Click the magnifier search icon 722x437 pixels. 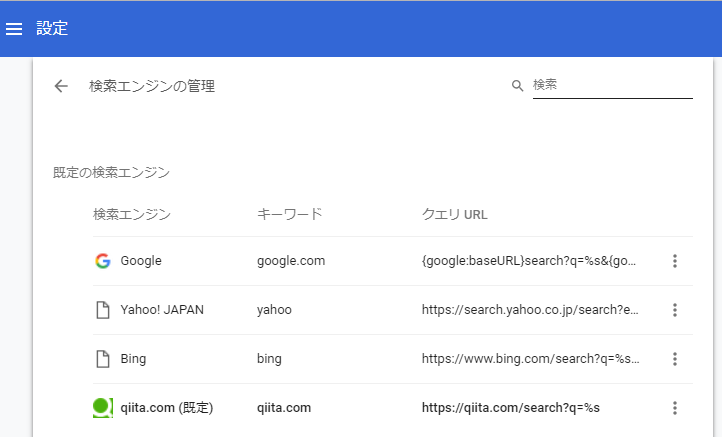click(x=518, y=86)
